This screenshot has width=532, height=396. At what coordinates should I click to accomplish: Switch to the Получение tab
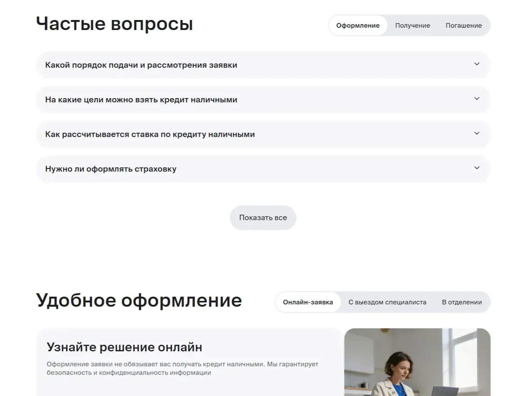(413, 25)
